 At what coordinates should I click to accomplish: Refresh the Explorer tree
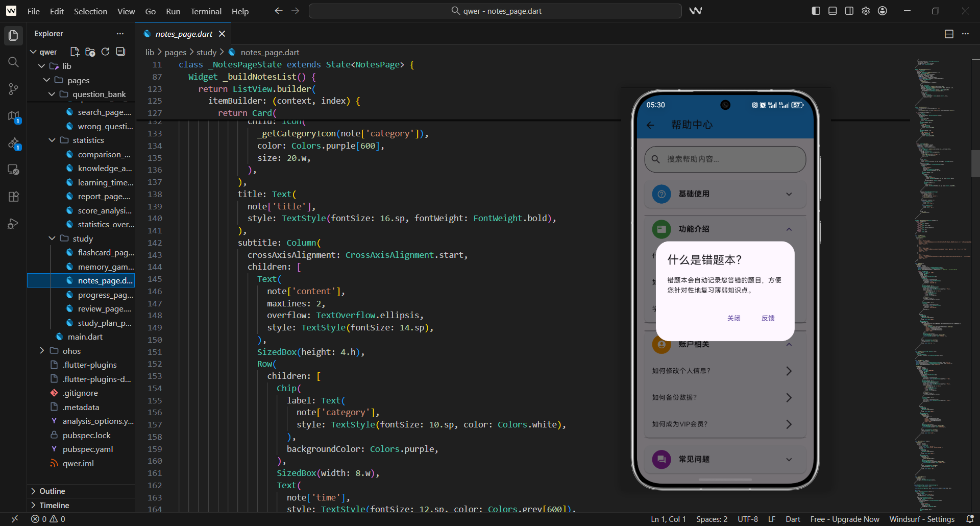105,52
